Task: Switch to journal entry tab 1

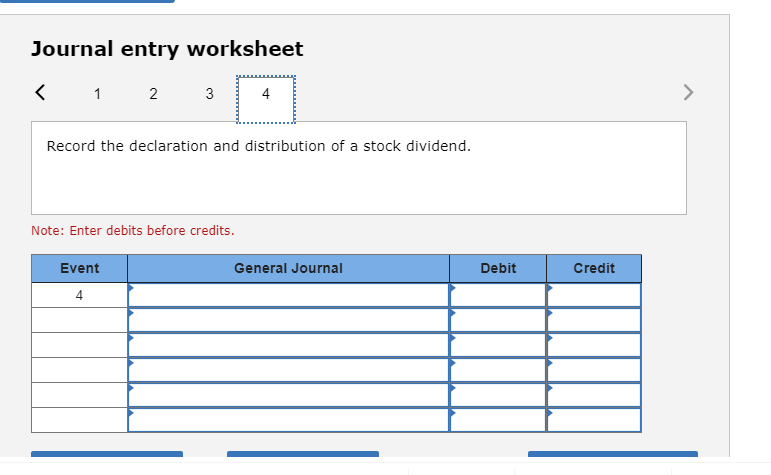Action: [x=97, y=93]
